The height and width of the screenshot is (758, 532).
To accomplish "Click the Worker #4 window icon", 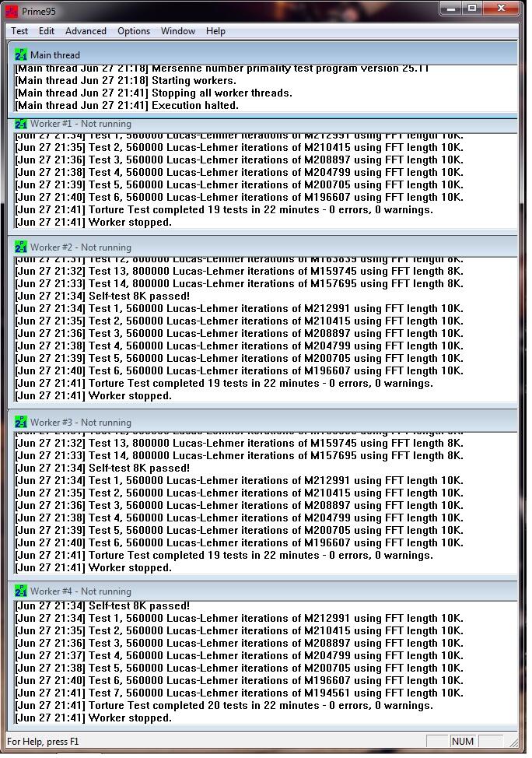I will click(21, 591).
